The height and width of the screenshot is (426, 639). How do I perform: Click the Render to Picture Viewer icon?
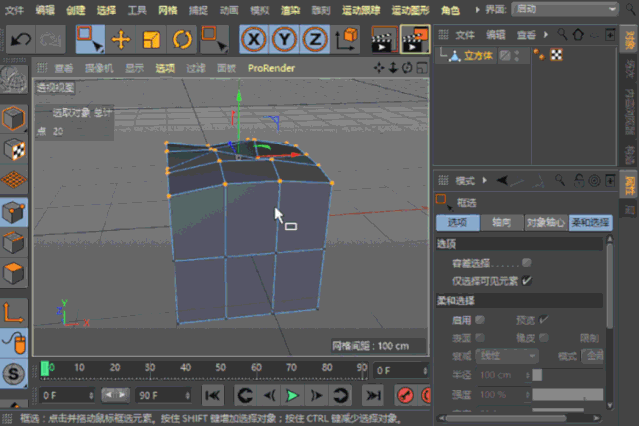pyautogui.click(x=414, y=40)
